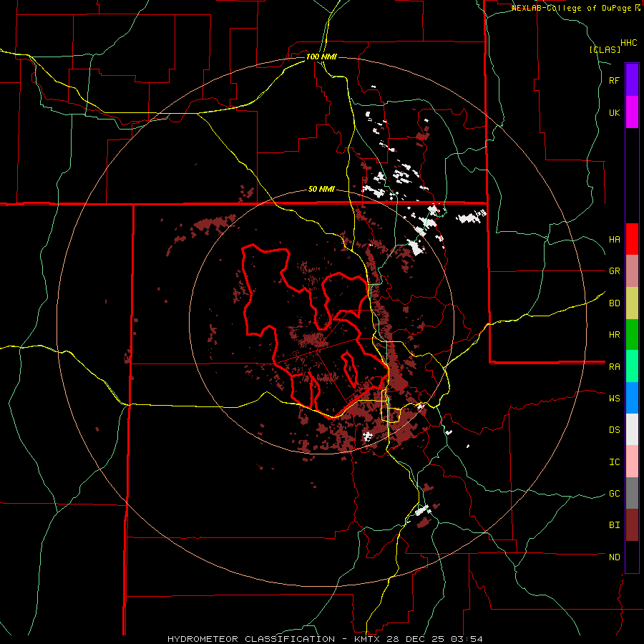Click the GC gray legend swatch
Screen dimensions: 644x644
[632, 493]
